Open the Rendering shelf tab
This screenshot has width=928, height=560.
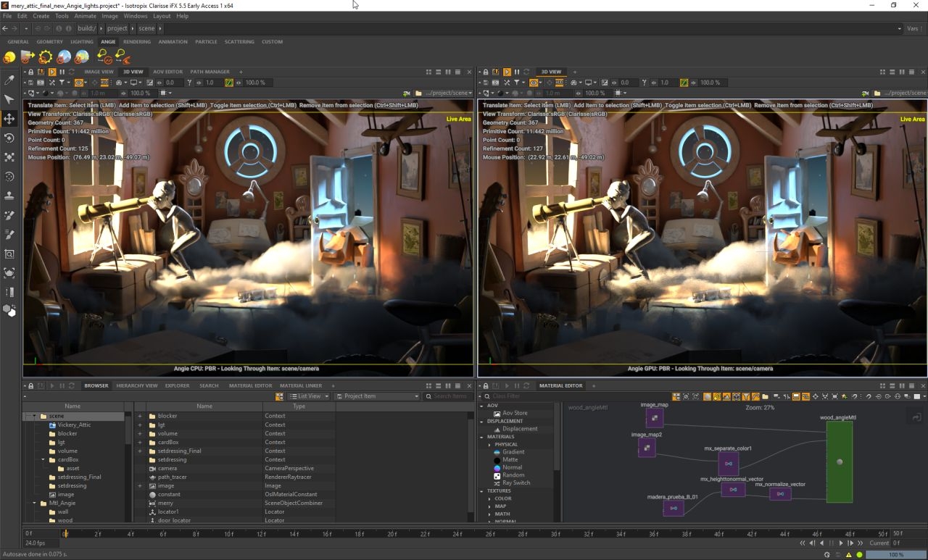(137, 42)
